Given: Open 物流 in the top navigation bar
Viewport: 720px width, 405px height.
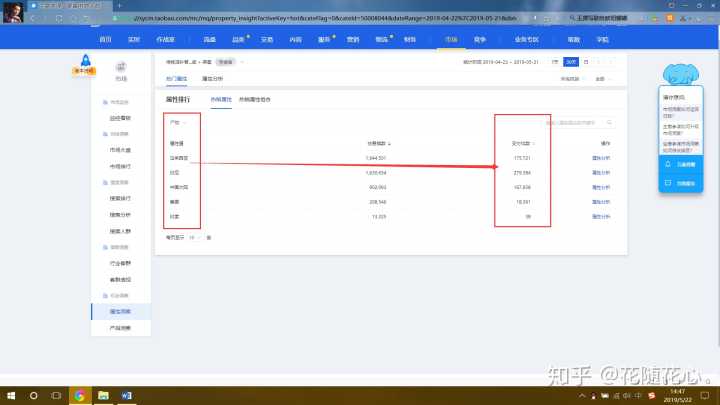Looking at the screenshot, I should click(381, 39).
